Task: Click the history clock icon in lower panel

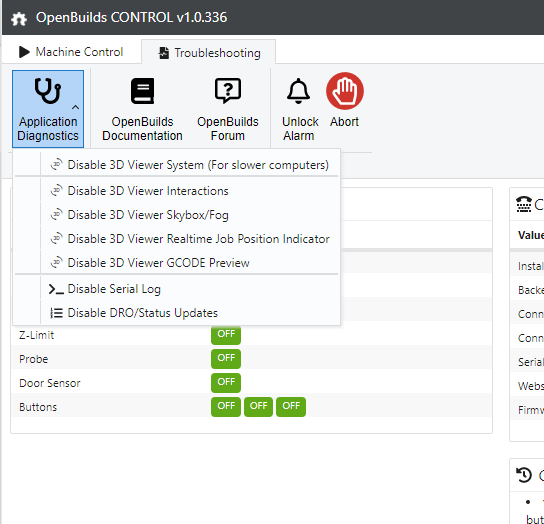Action: (x=524, y=475)
